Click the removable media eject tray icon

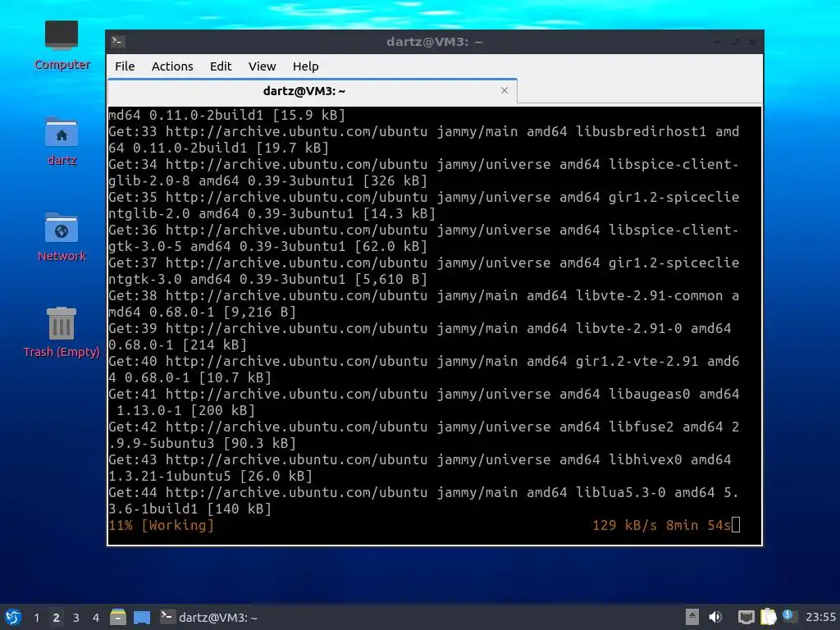click(692, 617)
